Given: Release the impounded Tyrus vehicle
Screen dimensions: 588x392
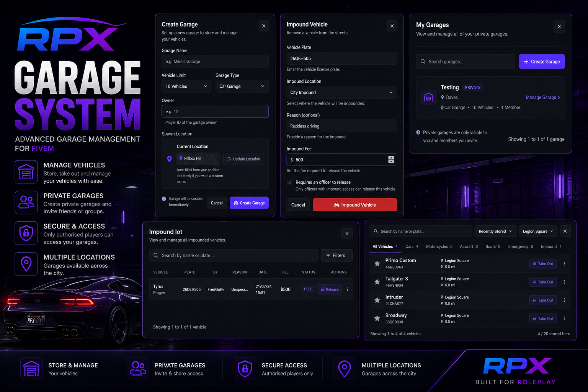Looking at the screenshot, I should [330, 289].
